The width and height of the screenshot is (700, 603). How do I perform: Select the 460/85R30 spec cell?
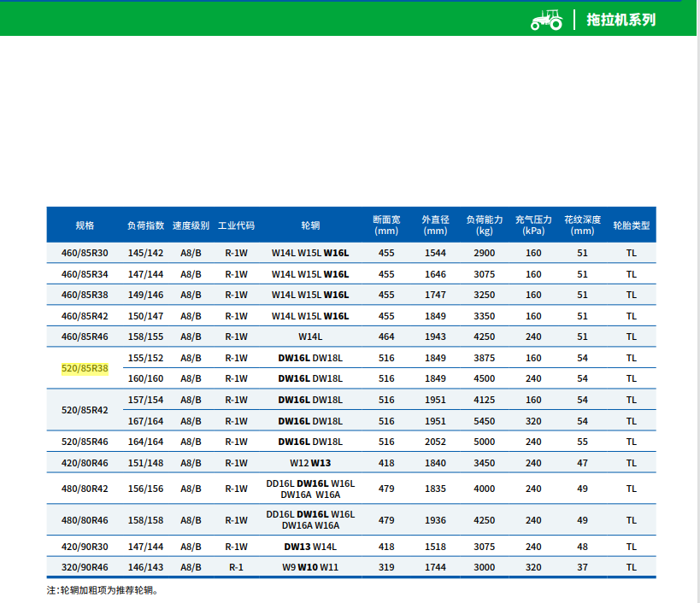85,253
